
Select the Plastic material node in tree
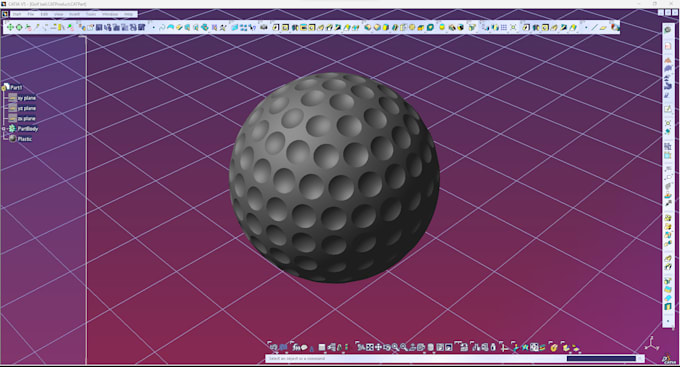[25, 139]
